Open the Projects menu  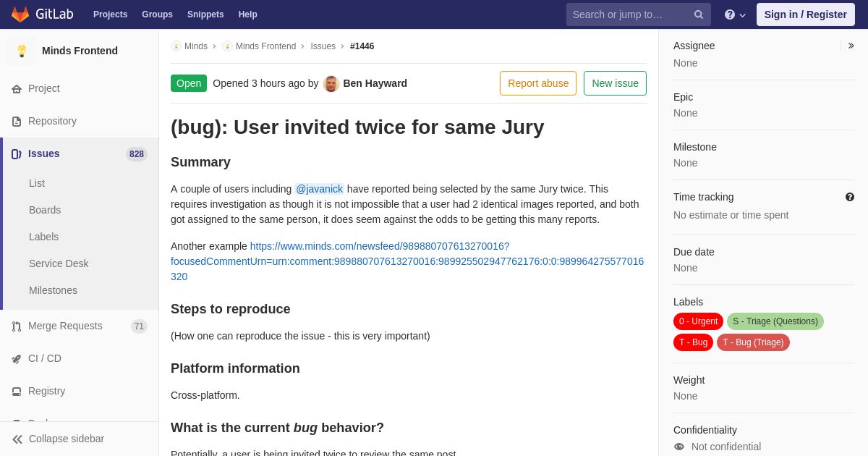(111, 14)
